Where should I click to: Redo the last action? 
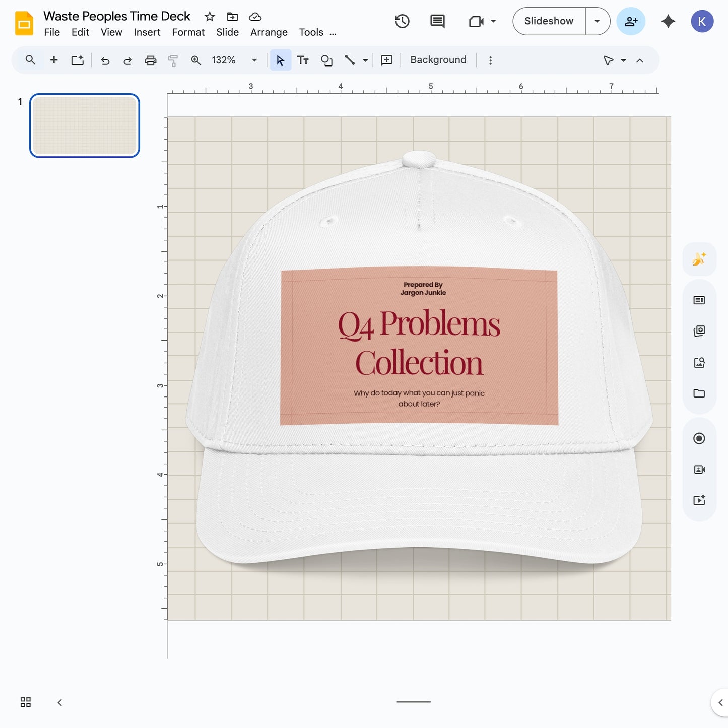pos(127,60)
